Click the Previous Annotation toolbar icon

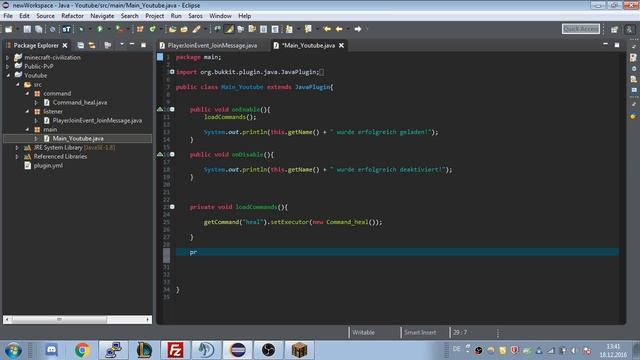pyautogui.click(x=308, y=29)
